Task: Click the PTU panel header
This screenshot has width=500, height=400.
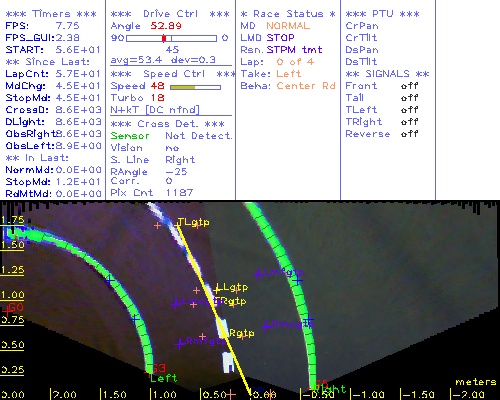Action: [382, 14]
